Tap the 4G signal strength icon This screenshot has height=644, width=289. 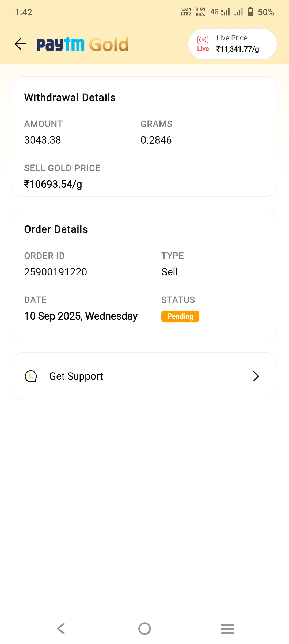(220, 12)
